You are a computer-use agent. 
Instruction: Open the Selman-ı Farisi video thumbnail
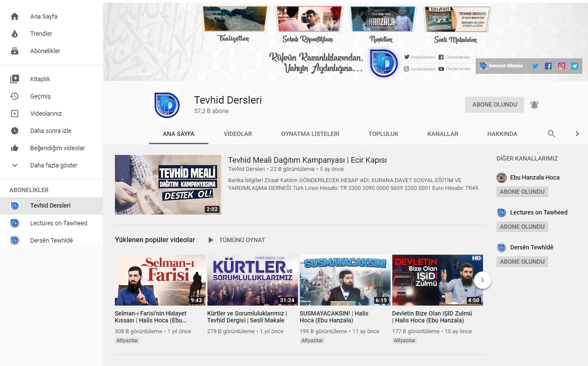pos(159,280)
